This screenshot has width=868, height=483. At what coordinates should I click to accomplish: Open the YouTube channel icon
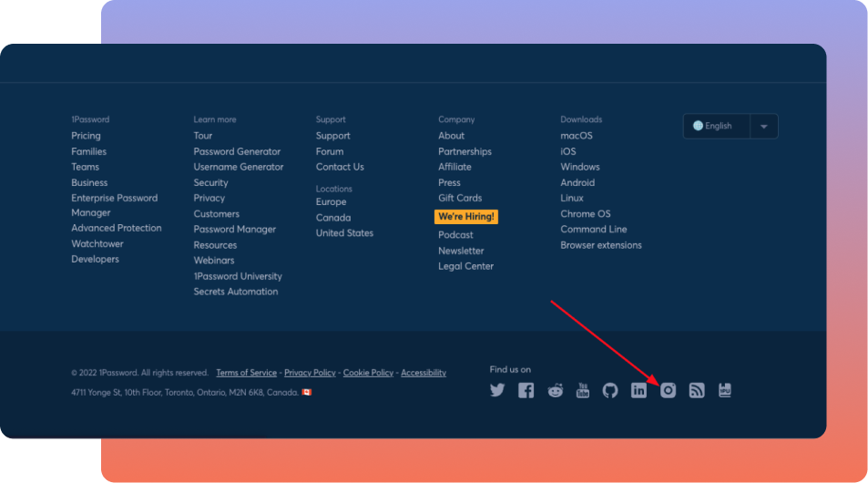tap(583, 390)
